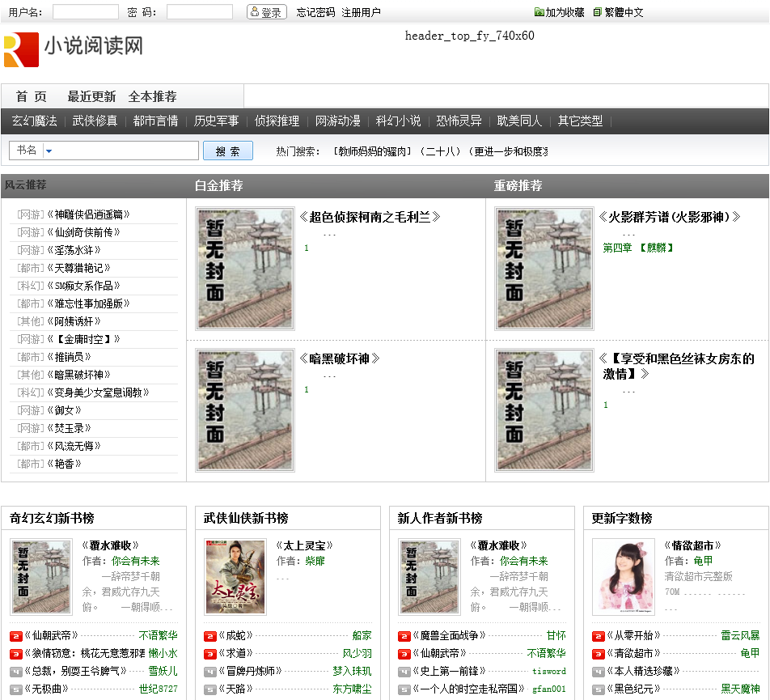Go to 首页 home tab
The width and height of the screenshot is (770, 700).
point(31,96)
